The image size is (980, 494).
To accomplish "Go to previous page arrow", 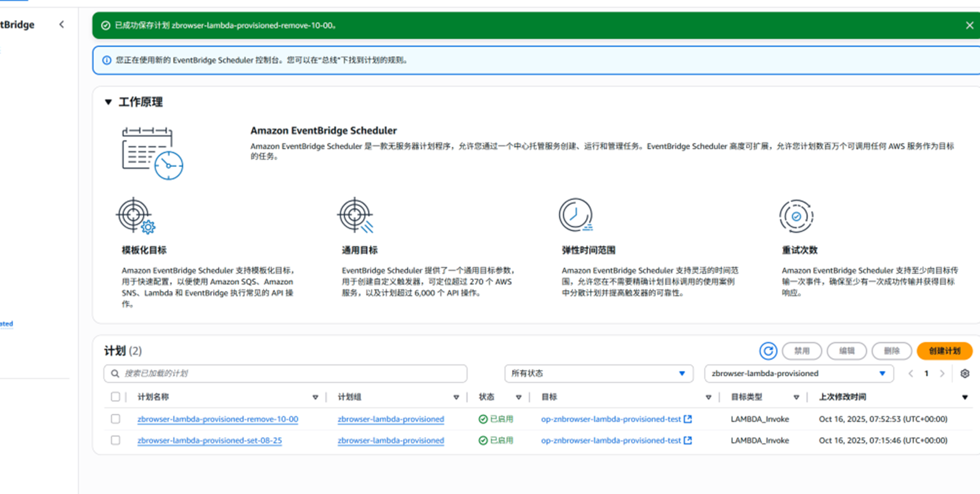I will pos(911,373).
